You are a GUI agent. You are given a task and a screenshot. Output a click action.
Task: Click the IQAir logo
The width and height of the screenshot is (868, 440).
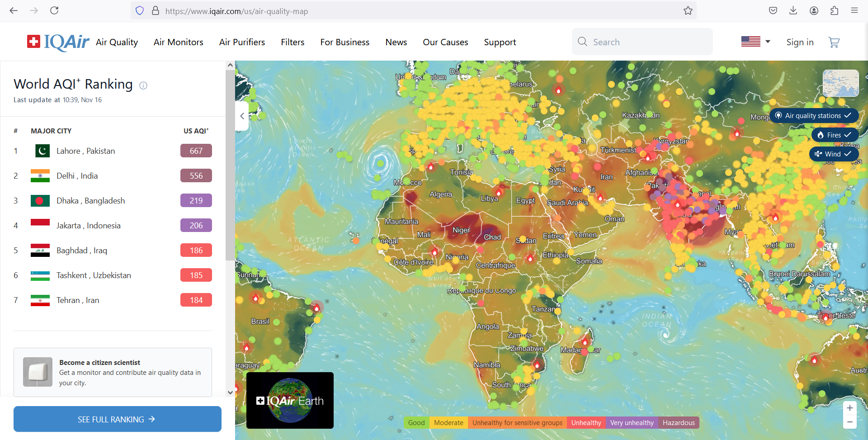[58, 42]
